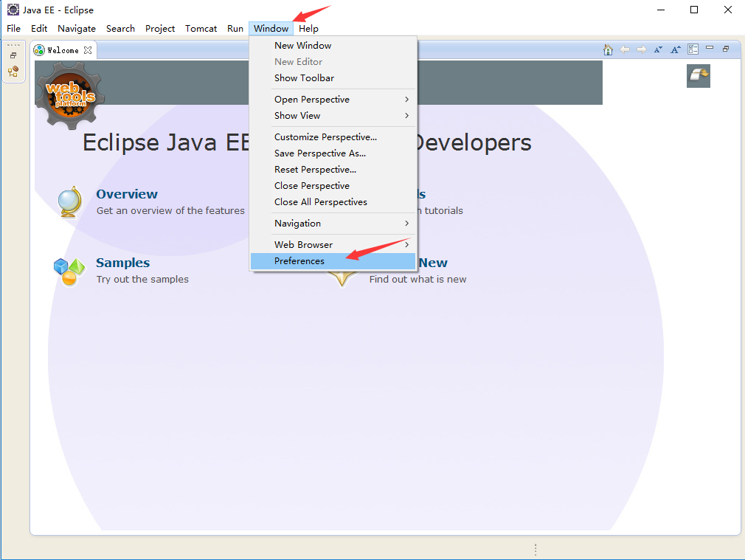Open the File menu
The height and width of the screenshot is (560, 745).
13,29
